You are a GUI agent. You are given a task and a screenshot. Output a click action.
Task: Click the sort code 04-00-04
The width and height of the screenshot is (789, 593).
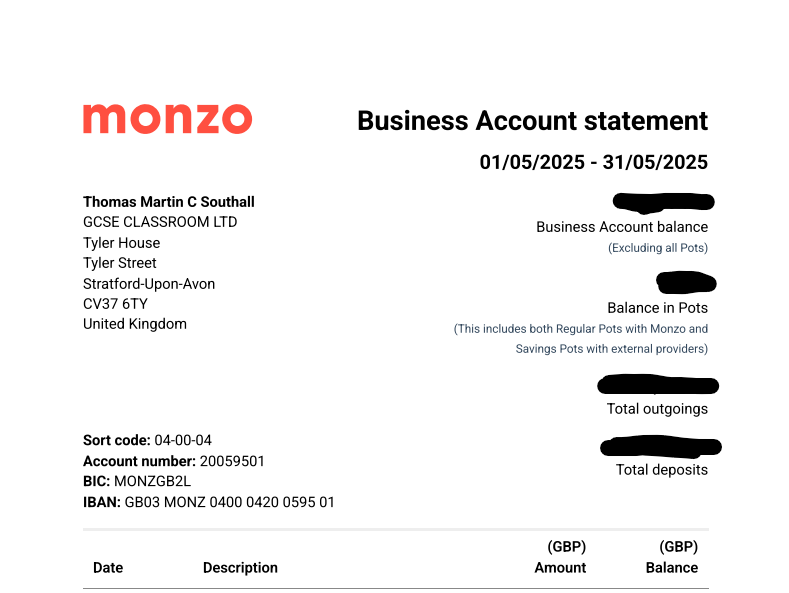[x=183, y=440]
